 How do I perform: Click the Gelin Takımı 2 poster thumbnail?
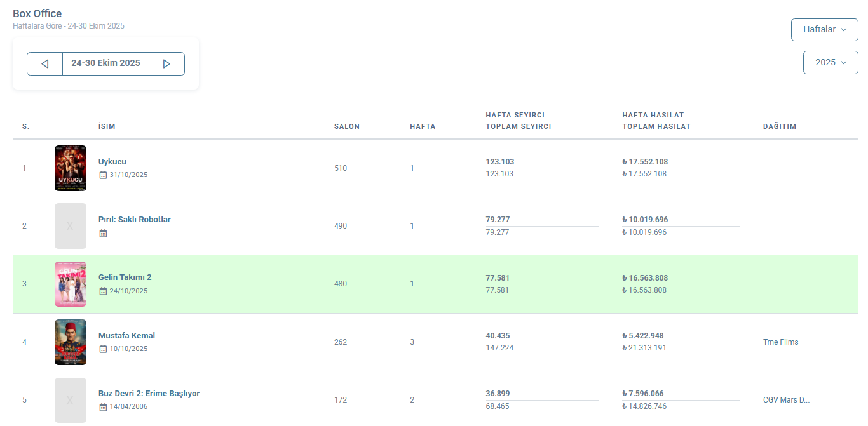(71, 284)
